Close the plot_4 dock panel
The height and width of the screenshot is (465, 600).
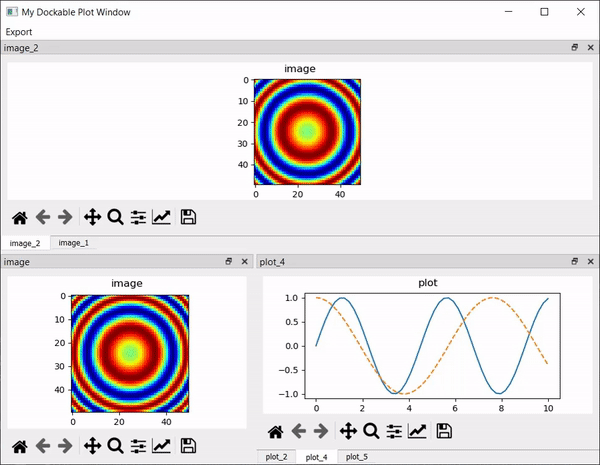590,261
